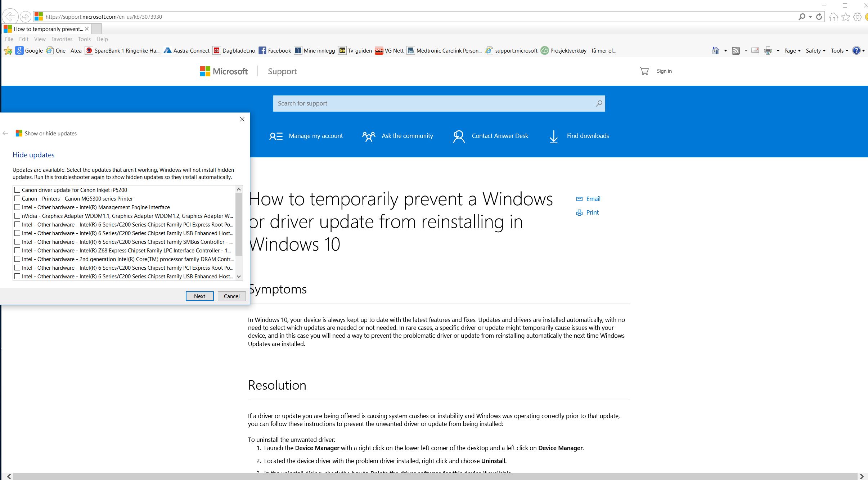Check 2nd generation Intel Core DRAM Controller update
The width and height of the screenshot is (868, 480).
pyautogui.click(x=17, y=259)
